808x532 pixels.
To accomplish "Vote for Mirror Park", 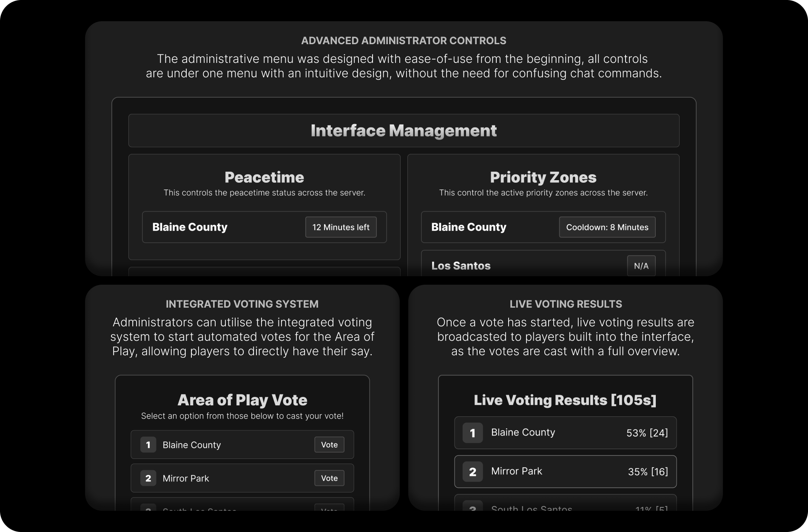I will click(x=329, y=478).
